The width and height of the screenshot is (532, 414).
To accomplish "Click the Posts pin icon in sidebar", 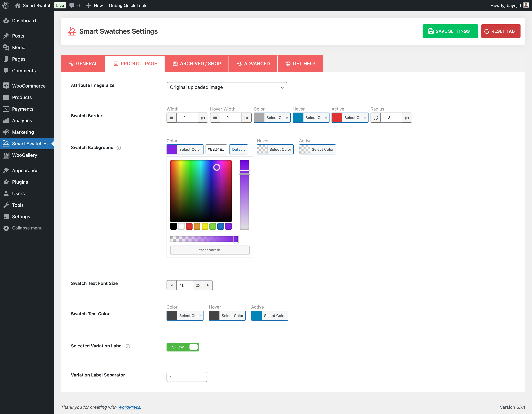I will click(x=6, y=36).
